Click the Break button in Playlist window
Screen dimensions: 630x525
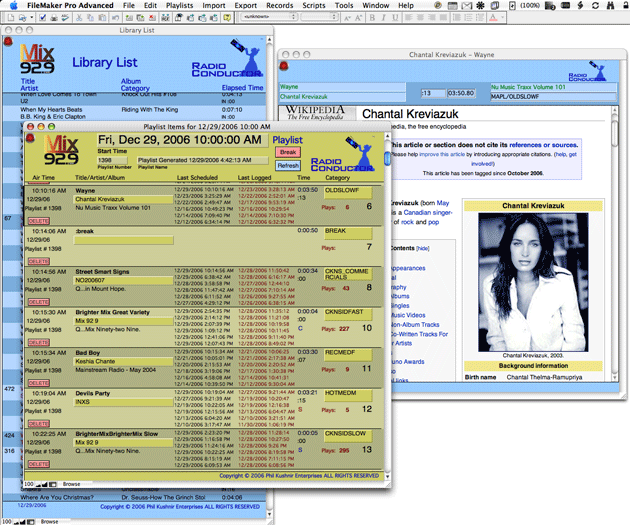pos(288,152)
